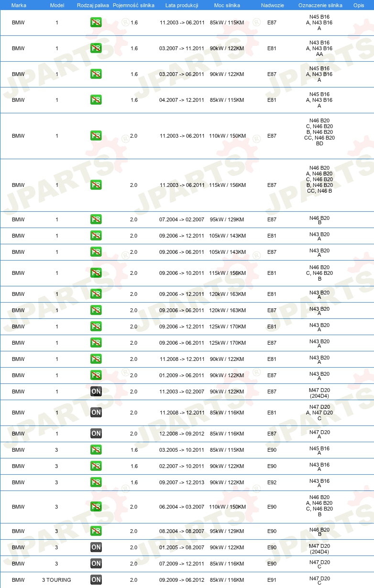
Task: Click ON diesel icon in 11.2003 -> 02.2007 row
Action: point(96,392)
